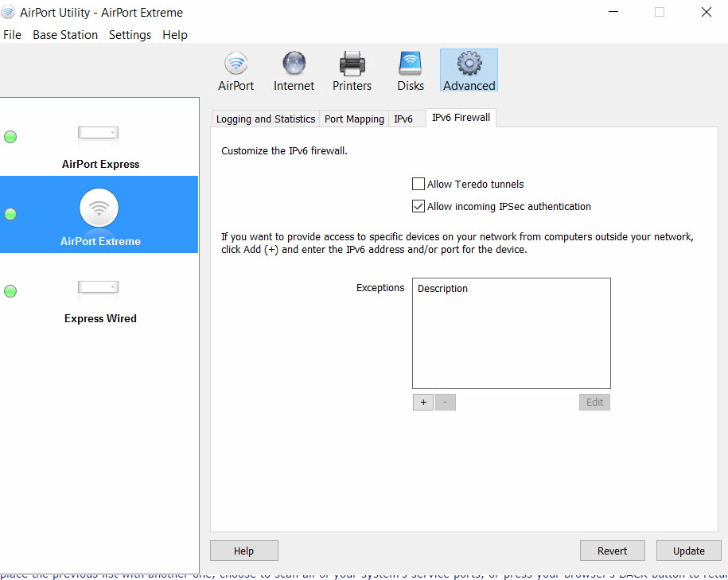The height and width of the screenshot is (580, 728).
Task: Enable Allow Teredo tunnels checkbox
Action: pyautogui.click(x=419, y=184)
